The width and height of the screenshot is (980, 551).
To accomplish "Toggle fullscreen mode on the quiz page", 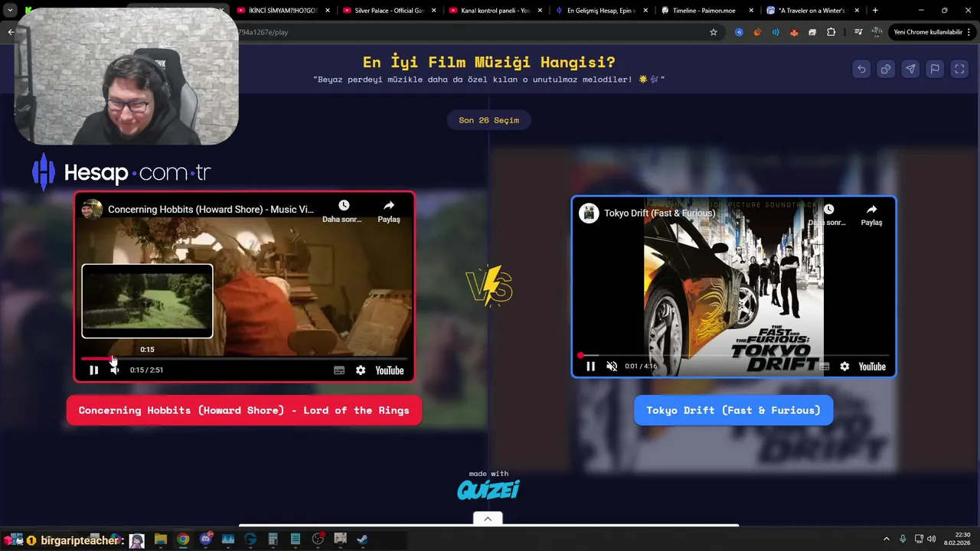I will click(959, 69).
